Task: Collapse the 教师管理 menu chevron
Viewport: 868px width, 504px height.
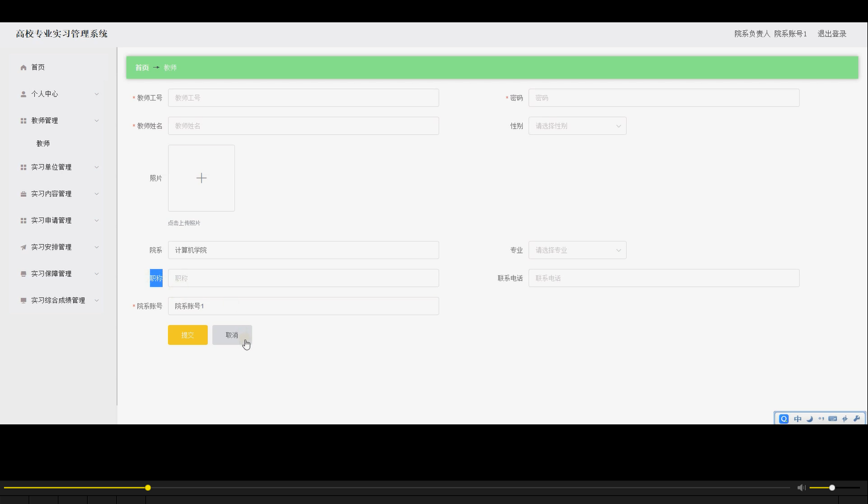Action: pyautogui.click(x=96, y=121)
